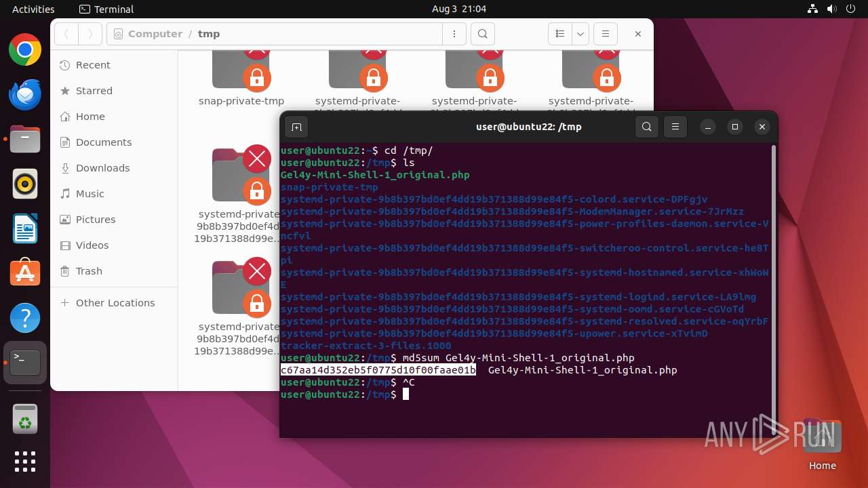This screenshot has width=868, height=488.
Task: Click tracker-extract-3-files.1000 in Terminal output
Action: [366, 346]
